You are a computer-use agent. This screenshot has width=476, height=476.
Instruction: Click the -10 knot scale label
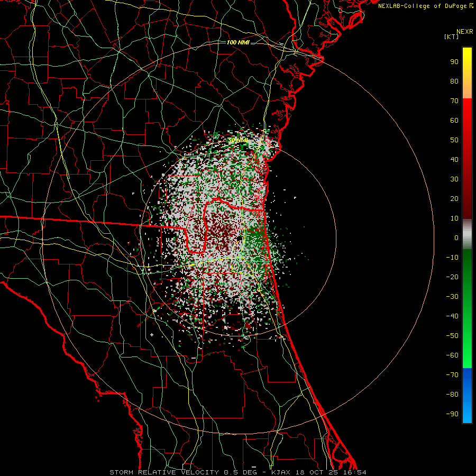tap(452, 258)
